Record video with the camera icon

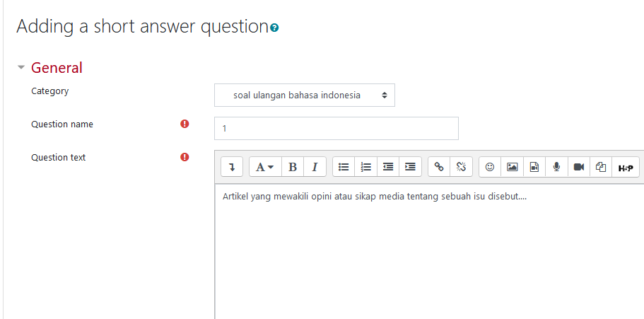[x=579, y=167]
